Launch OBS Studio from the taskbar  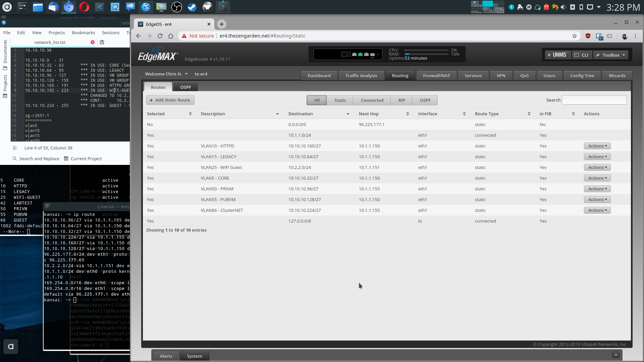[x=176, y=7]
